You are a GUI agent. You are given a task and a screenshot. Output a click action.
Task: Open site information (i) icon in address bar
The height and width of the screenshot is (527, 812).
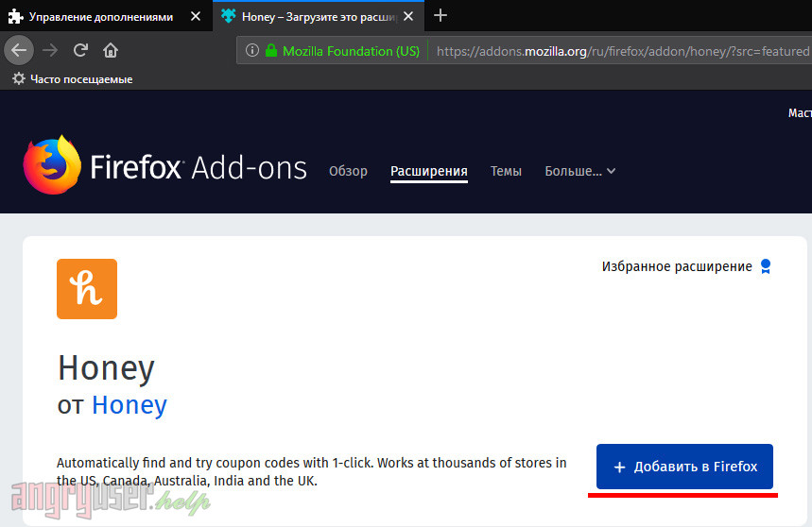pyautogui.click(x=252, y=51)
